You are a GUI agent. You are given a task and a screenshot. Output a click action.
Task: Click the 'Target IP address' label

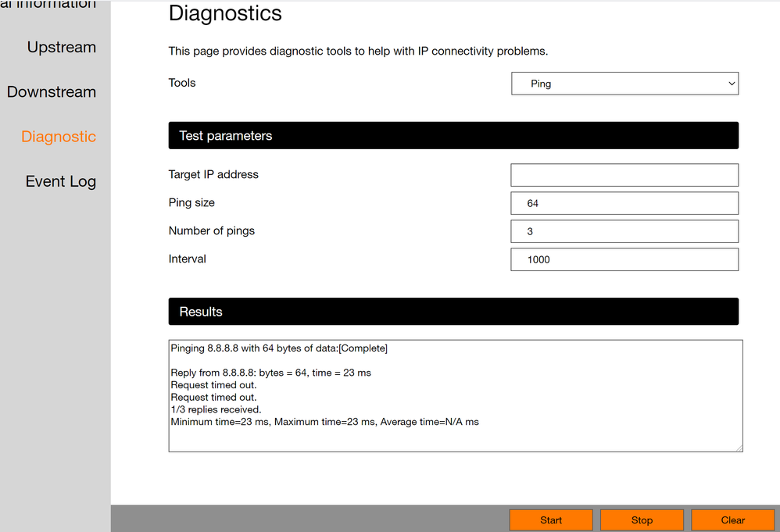pyautogui.click(x=213, y=174)
